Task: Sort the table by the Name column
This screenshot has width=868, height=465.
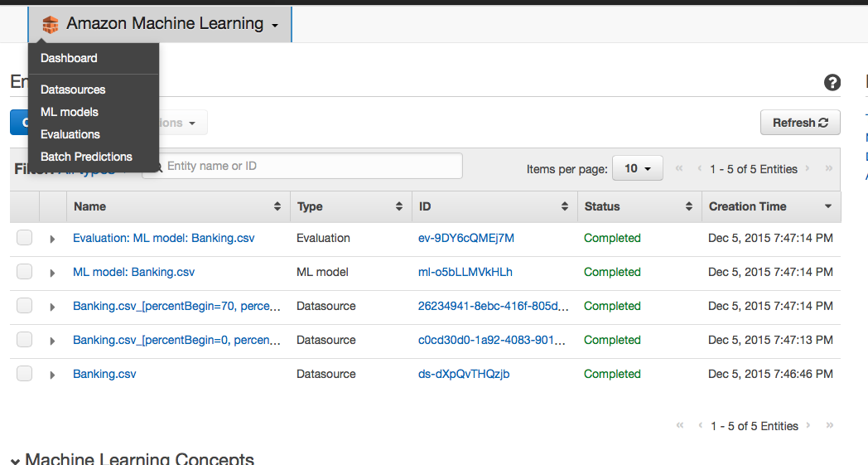Action: [277, 206]
